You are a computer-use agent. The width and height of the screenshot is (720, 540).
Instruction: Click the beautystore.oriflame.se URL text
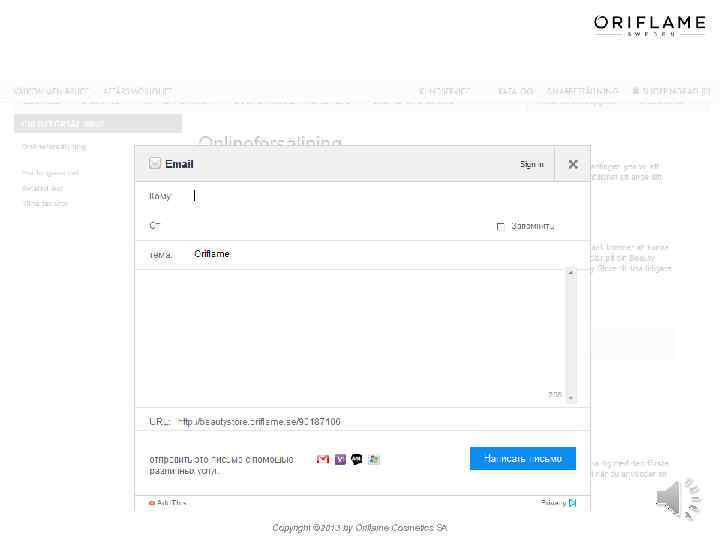pos(259,422)
